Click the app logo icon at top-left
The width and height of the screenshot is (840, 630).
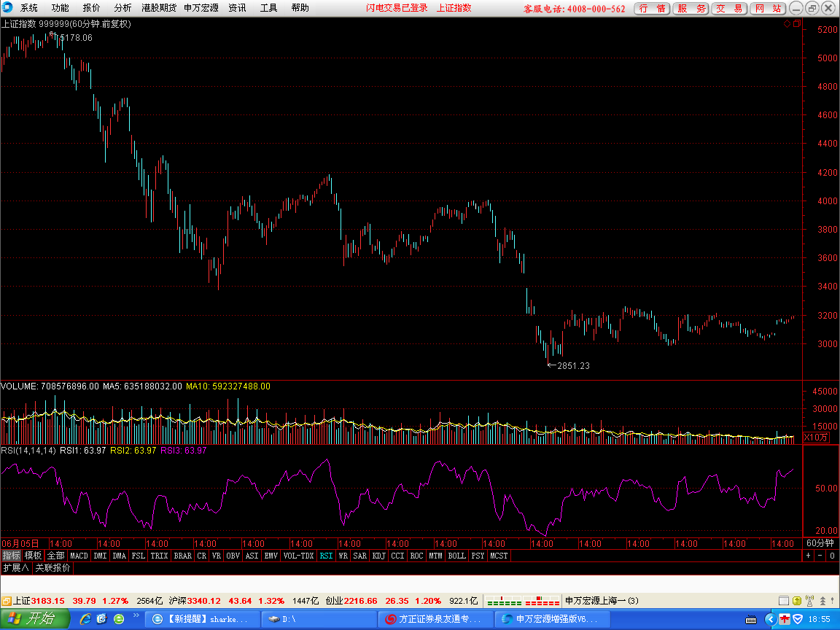coord(7,7)
